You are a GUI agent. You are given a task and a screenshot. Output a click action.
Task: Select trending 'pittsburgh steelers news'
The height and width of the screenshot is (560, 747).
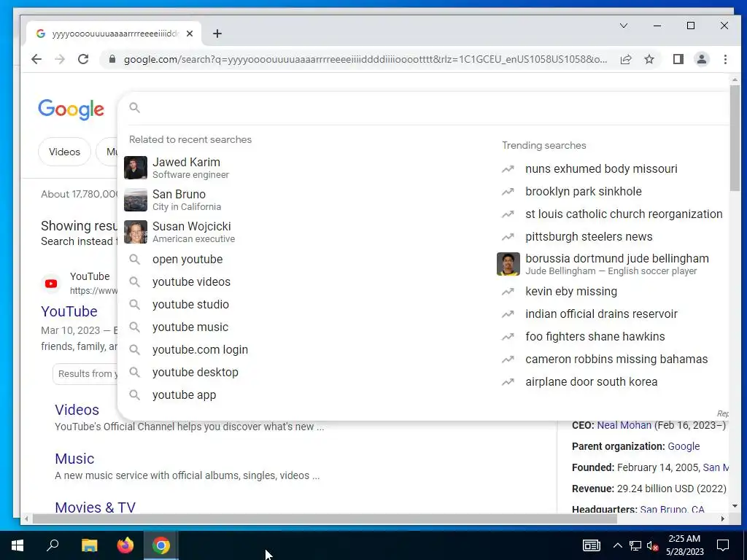[x=612, y=237]
